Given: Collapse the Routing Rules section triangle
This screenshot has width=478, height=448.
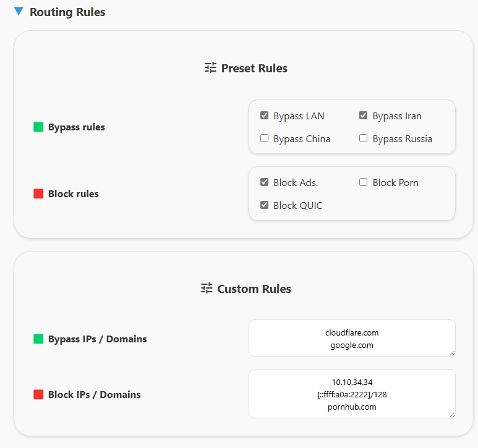Looking at the screenshot, I should tap(19, 11).
